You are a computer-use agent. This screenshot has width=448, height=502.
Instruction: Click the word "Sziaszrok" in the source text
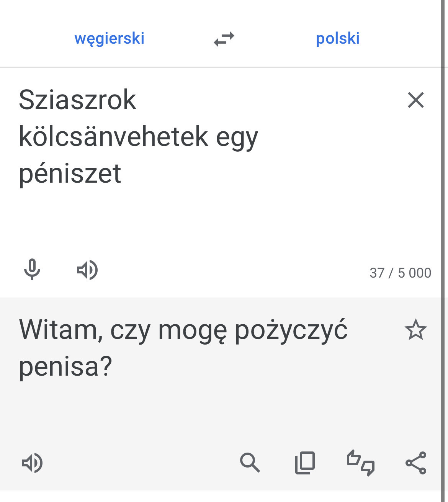(78, 100)
